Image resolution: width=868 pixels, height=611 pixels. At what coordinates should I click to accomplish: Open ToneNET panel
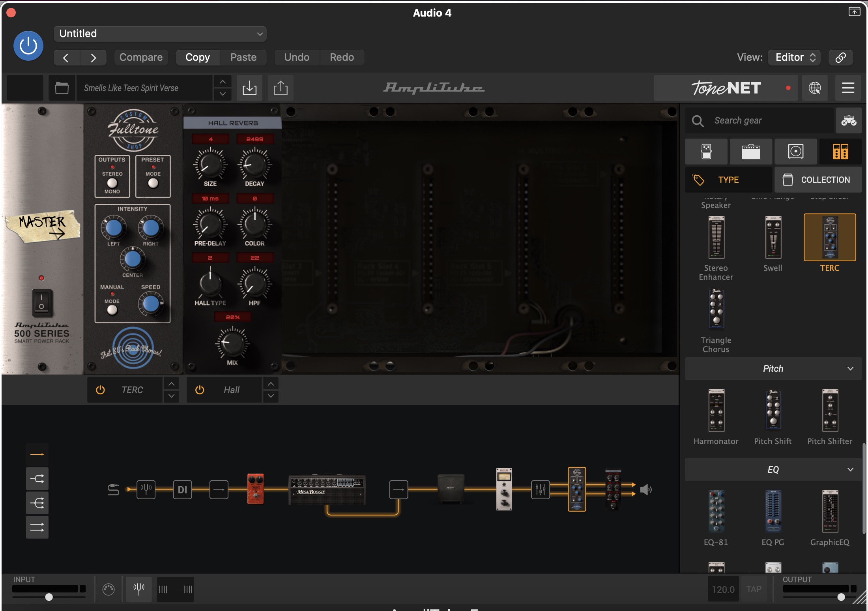click(x=726, y=88)
